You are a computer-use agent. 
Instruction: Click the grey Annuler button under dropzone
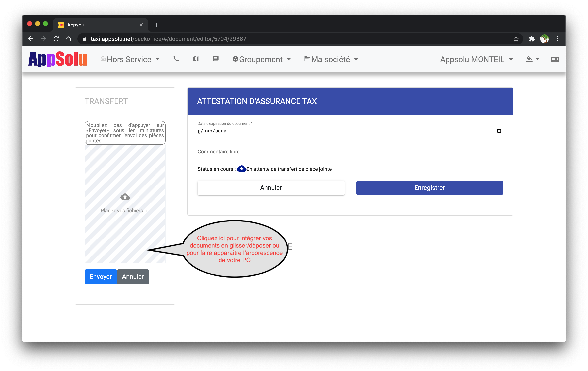click(133, 277)
